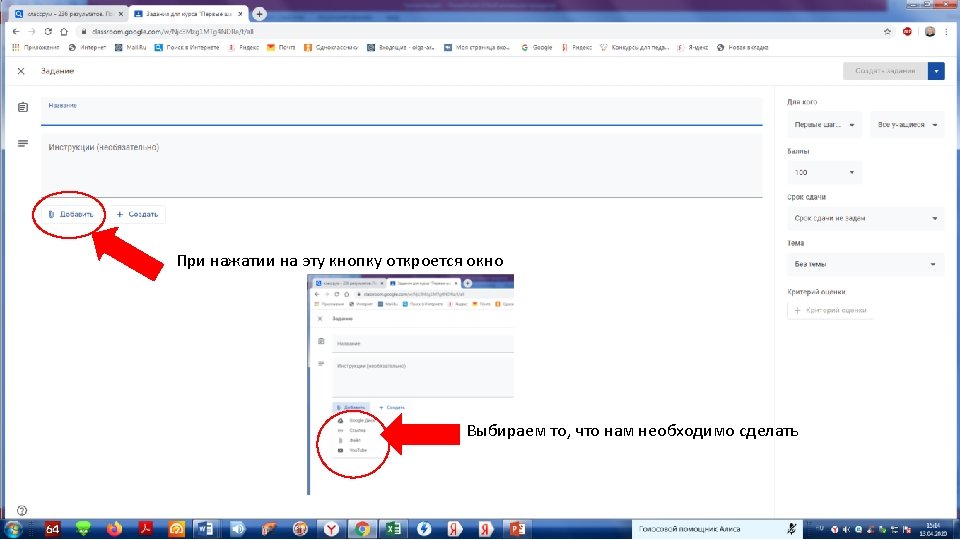Open the arrow menu next to Create assignment
The image size is (960, 540).
tap(936, 71)
